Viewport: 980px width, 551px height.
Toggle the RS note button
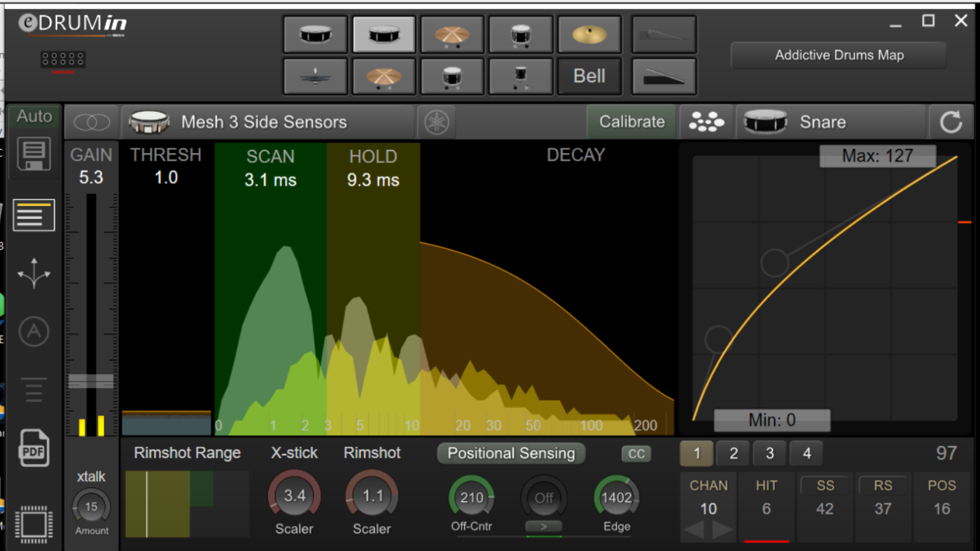click(x=883, y=485)
